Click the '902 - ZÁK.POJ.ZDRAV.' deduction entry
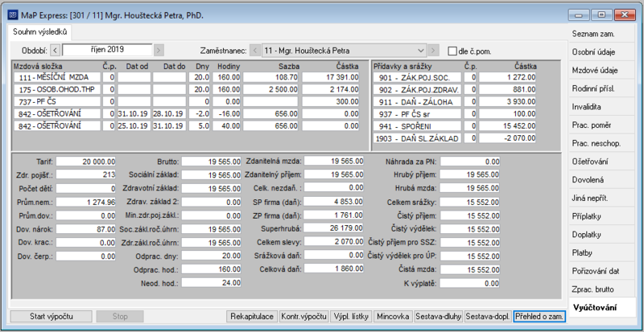644x332 pixels. click(x=417, y=89)
